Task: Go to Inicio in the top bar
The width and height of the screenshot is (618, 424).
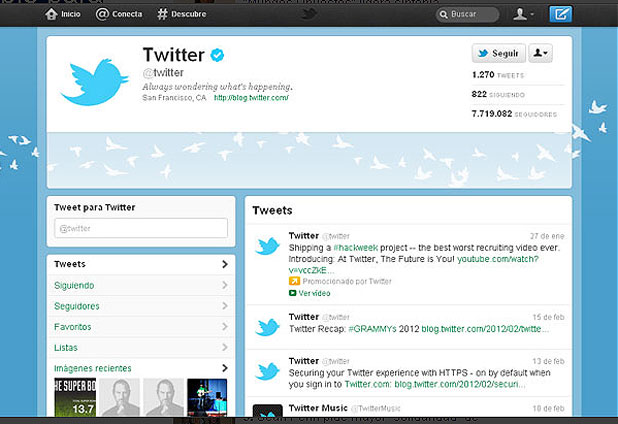Action: coord(63,14)
